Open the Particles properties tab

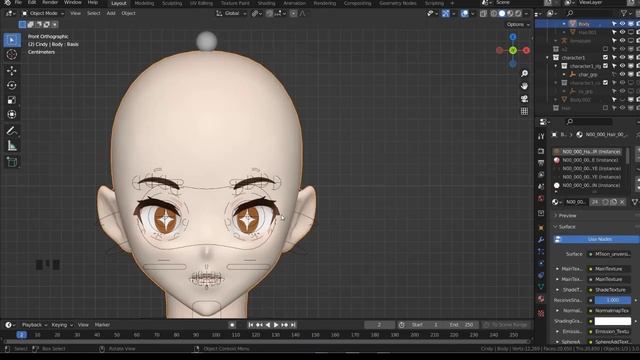tap(541, 251)
